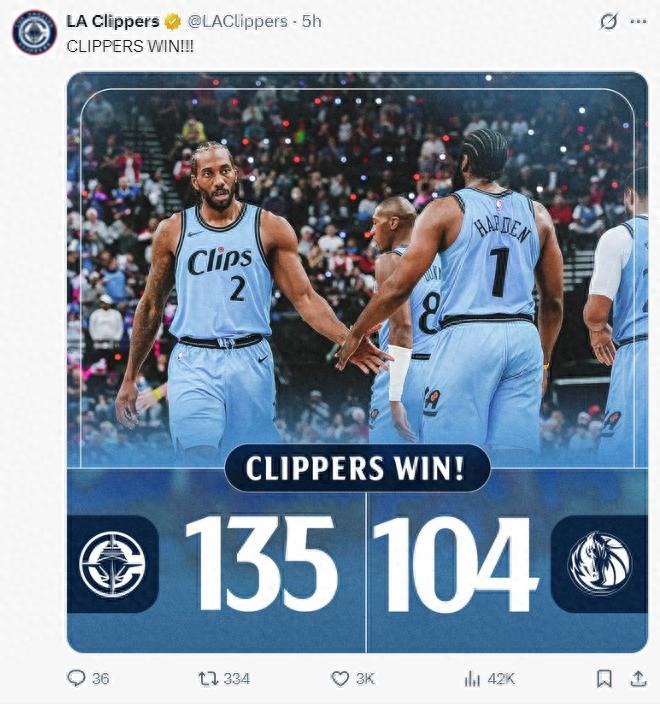Bookmark this Clippers post
660x706 pixels.
tap(604, 679)
